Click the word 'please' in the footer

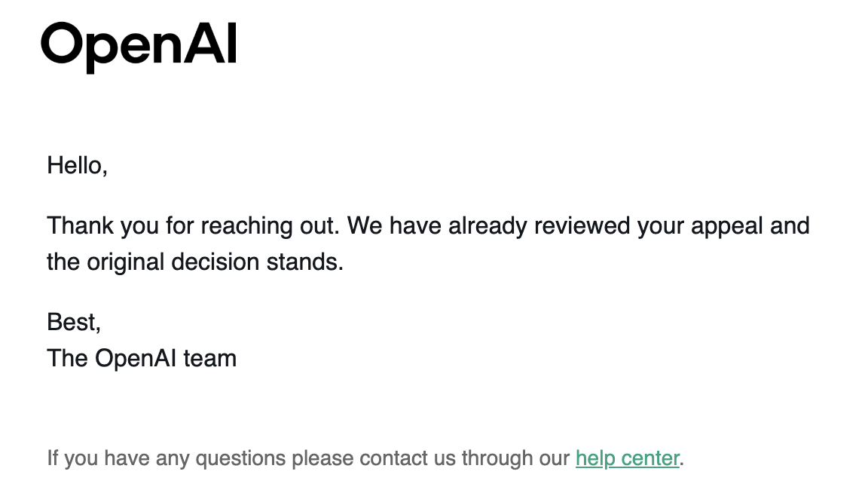coord(322,459)
